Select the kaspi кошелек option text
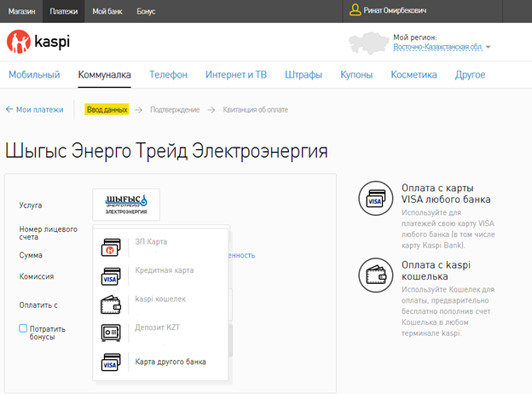 [160, 299]
